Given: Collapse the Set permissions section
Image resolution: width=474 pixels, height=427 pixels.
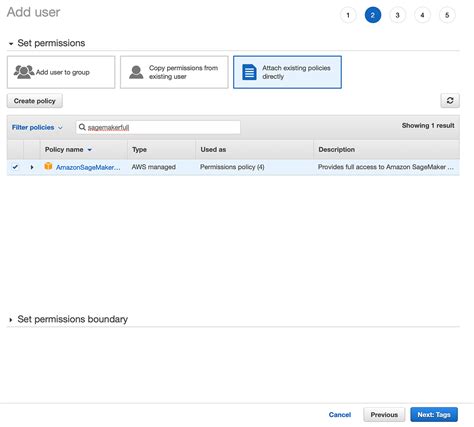Looking at the screenshot, I should tap(11, 44).
